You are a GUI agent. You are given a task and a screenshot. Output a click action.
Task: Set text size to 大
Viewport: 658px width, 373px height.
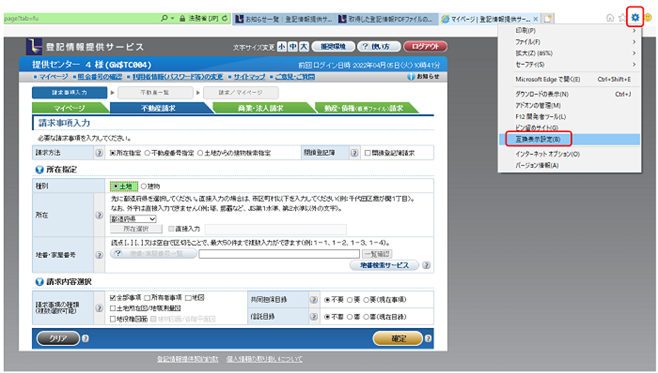coord(304,46)
